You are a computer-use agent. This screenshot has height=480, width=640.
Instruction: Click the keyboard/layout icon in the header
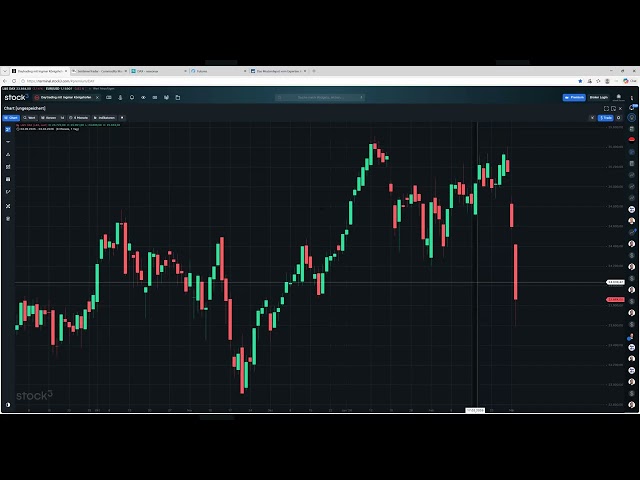click(109, 98)
